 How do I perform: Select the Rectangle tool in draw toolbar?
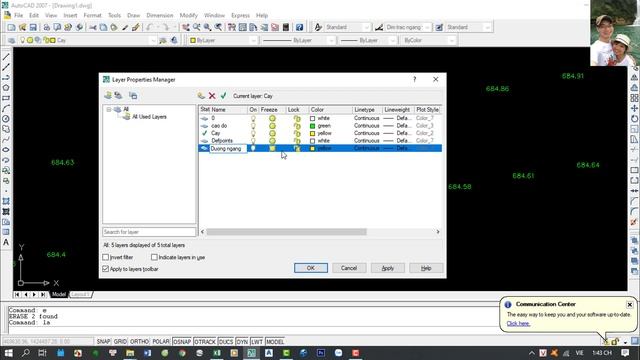[6, 98]
